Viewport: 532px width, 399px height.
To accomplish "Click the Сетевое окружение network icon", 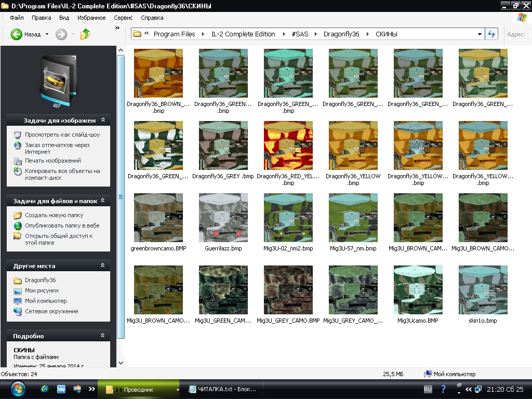I will [x=18, y=312].
